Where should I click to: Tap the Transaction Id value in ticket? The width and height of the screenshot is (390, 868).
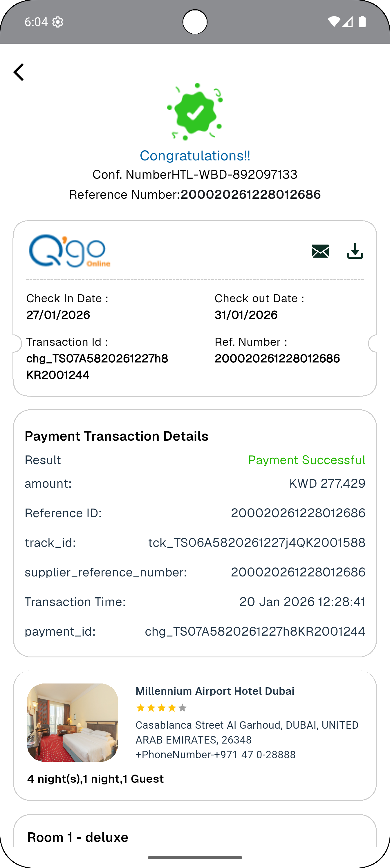coord(97,366)
